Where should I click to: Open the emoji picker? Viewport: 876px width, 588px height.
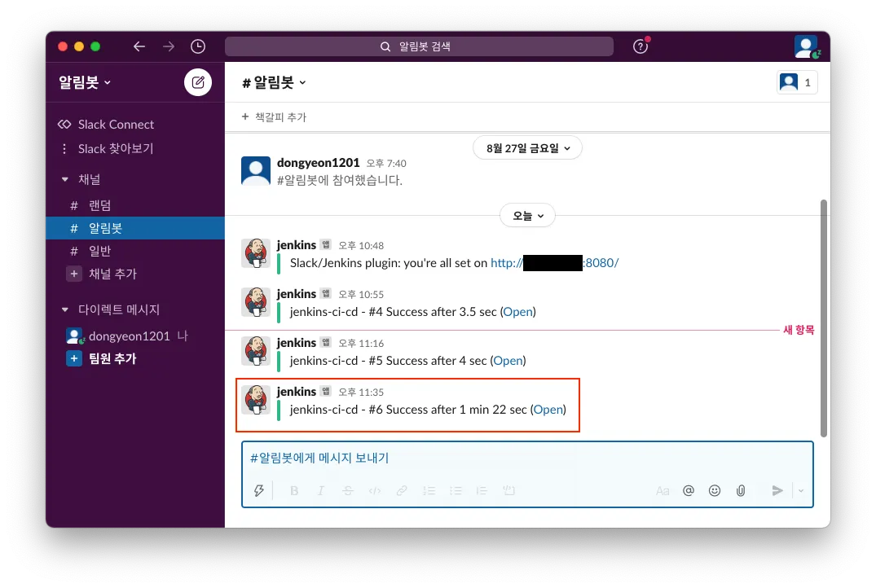click(x=715, y=490)
